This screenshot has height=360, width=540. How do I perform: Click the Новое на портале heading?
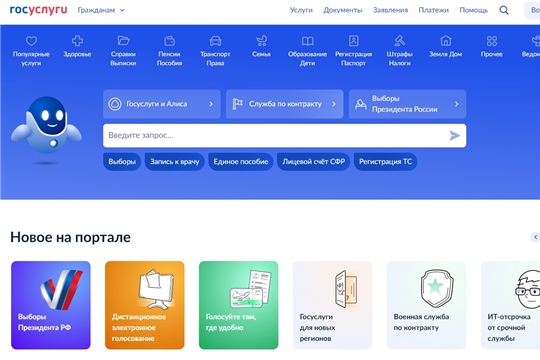pyautogui.click(x=70, y=237)
